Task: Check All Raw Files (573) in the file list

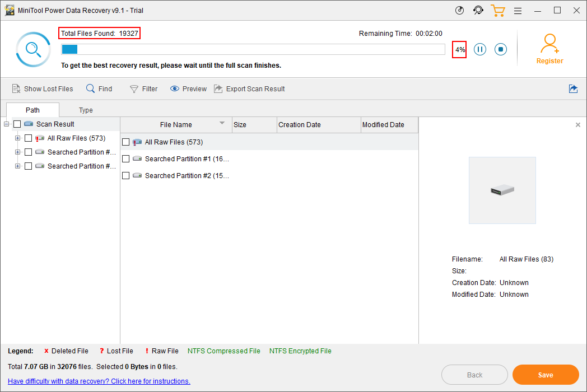Action: [x=126, y=142]
